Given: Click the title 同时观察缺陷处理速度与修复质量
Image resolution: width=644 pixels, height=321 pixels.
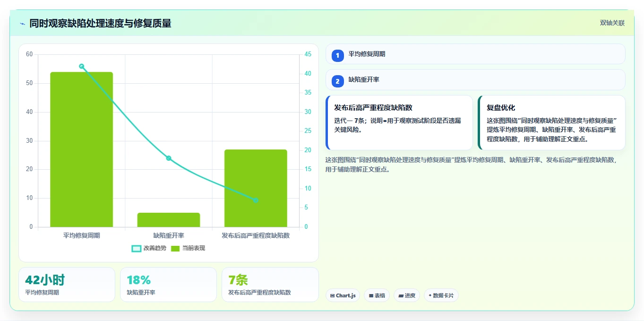Looking at the screenshot, I should click(x=100, y=23).
